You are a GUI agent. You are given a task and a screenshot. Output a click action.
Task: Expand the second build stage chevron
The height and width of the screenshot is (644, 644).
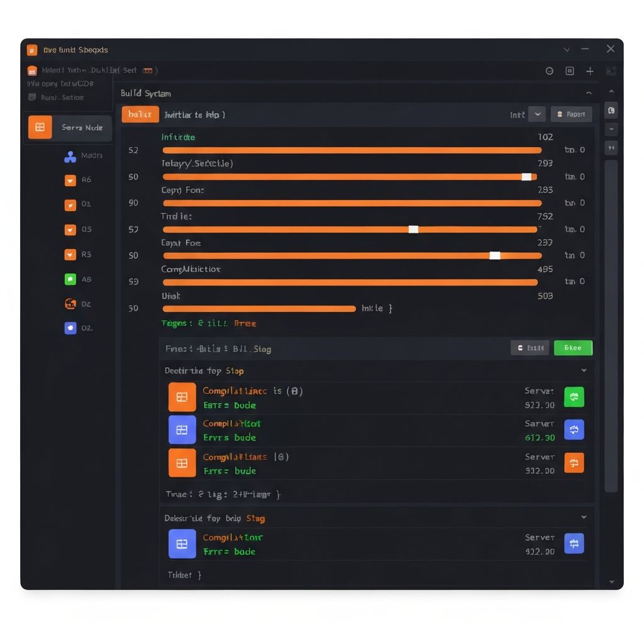click(x=584, y=517)
